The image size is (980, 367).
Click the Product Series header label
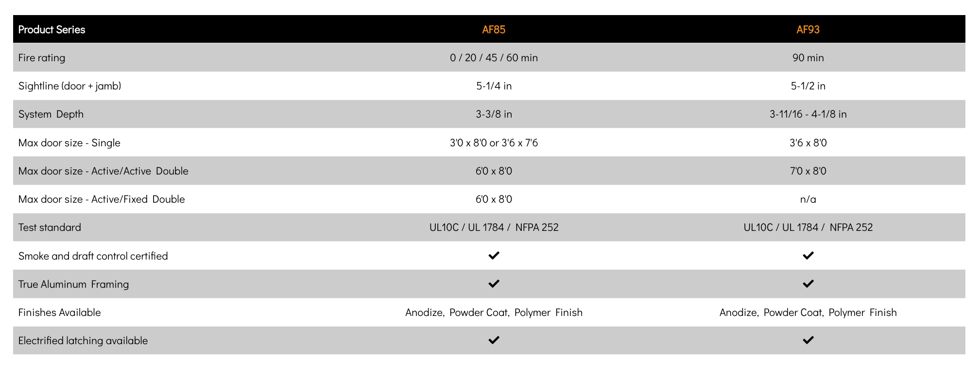pyautogui.click(x=52, y=30)
